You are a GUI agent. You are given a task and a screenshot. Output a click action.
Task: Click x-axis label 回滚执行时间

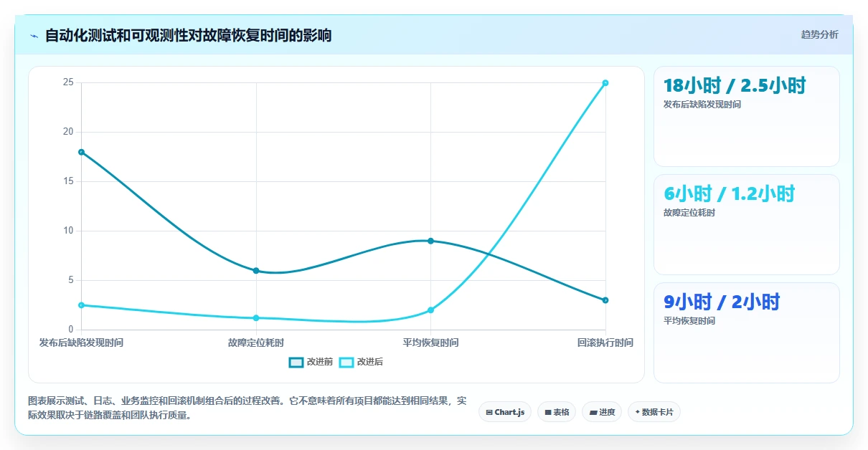(x=605, y=343)
